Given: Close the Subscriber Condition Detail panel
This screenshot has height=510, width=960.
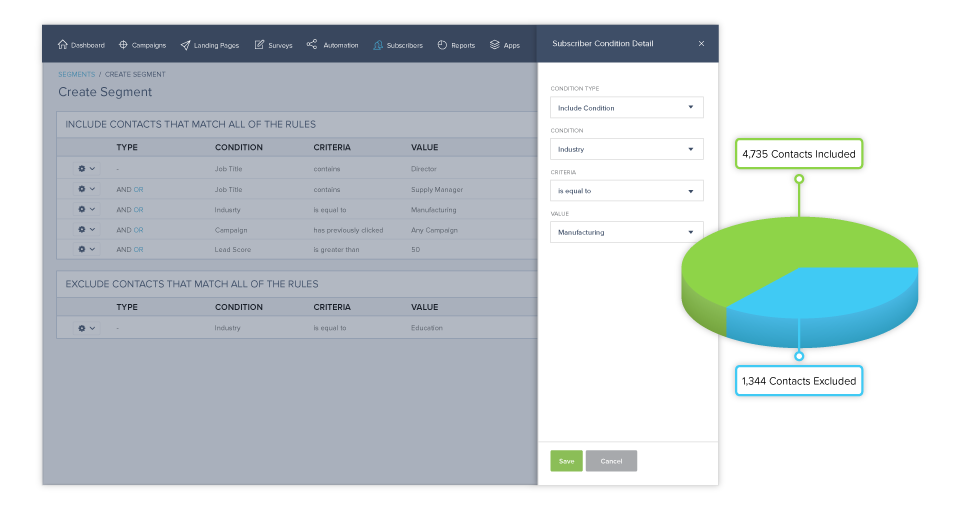Looking at the screenshot, I should pos(701,44).
